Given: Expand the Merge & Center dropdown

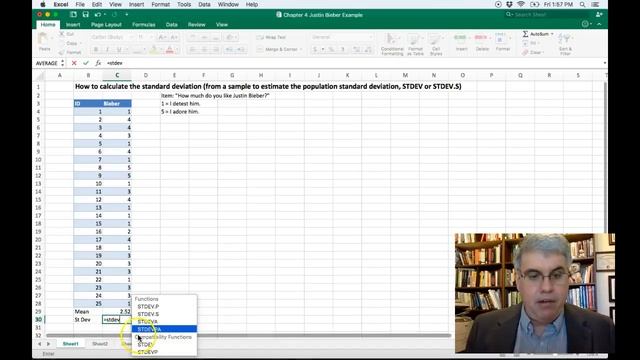Looking at the screenshot, I should point(301,49).
